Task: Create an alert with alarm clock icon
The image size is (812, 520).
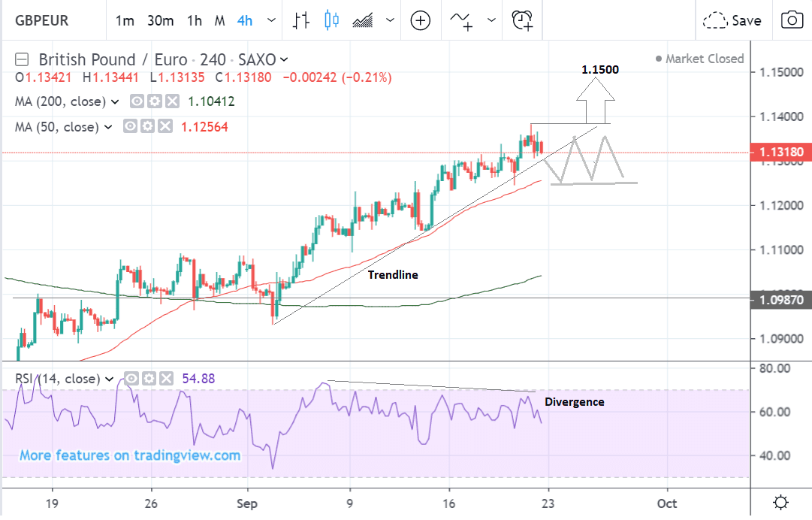Action: pos(522,20)
